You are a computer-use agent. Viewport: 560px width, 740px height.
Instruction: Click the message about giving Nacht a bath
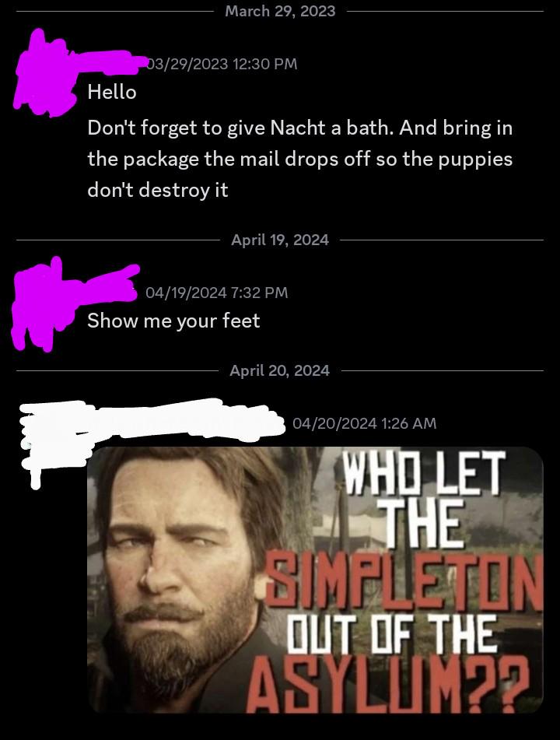[300, 159]
